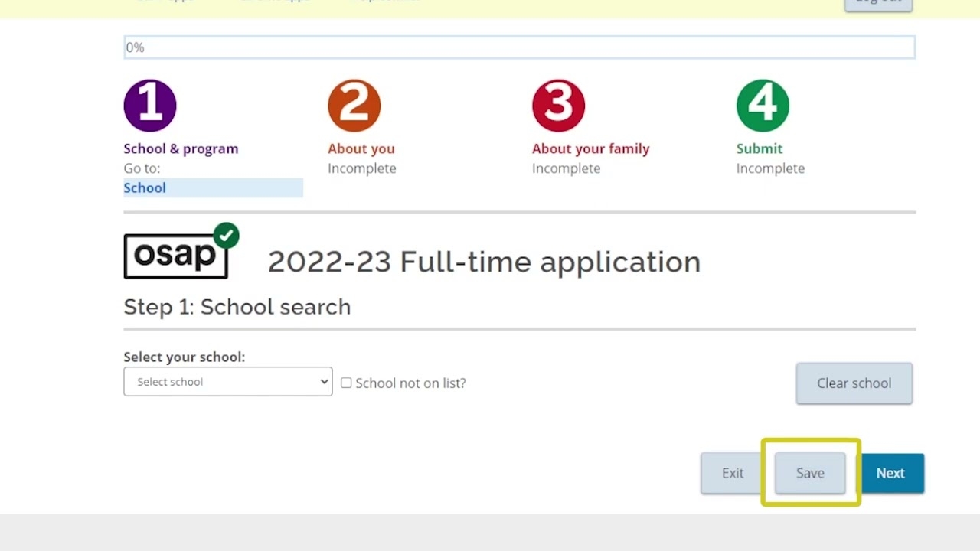Click 'Incomplete' status under About you
Viewport: 980px width, 551px height.
[362, 168]
